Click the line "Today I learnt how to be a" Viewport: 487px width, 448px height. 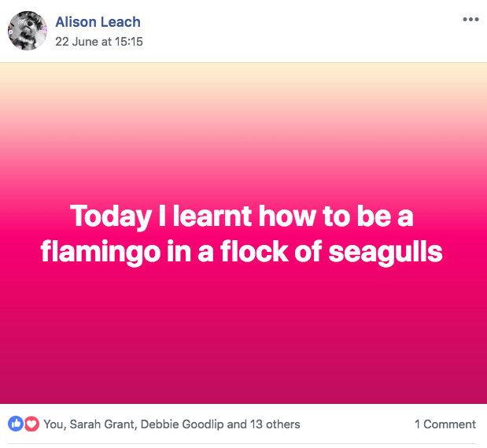[x=242, y=215]
